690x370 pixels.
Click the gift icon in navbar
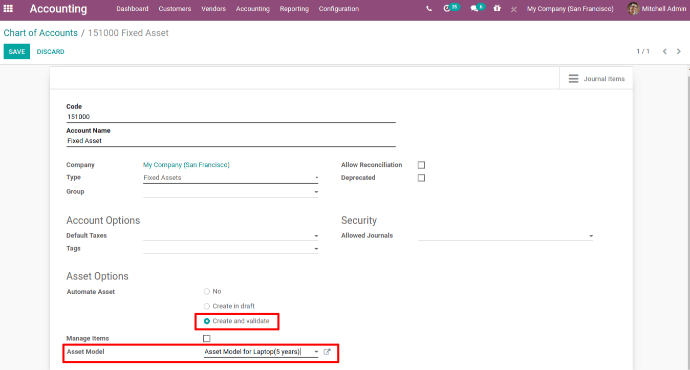497,8
